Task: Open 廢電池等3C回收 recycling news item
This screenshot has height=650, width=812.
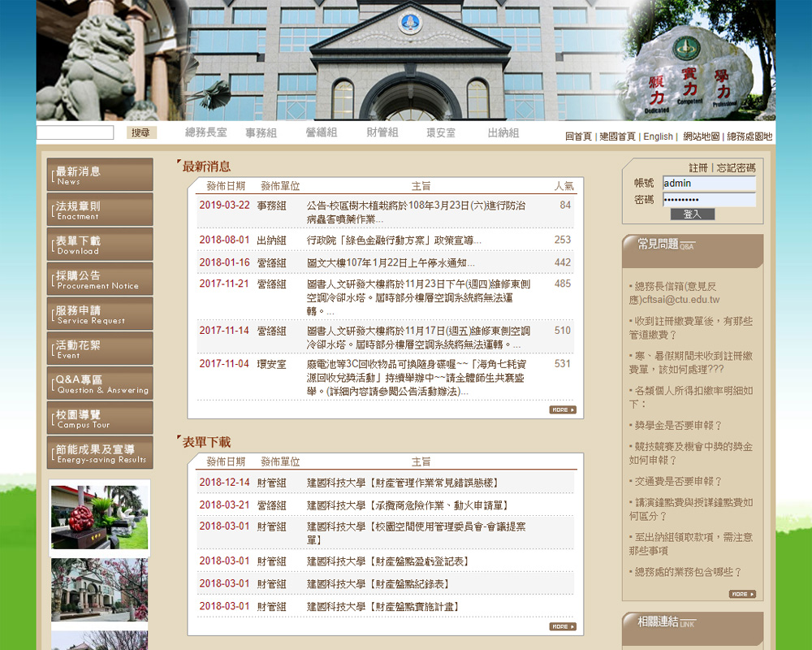Action: click(417, 378)
